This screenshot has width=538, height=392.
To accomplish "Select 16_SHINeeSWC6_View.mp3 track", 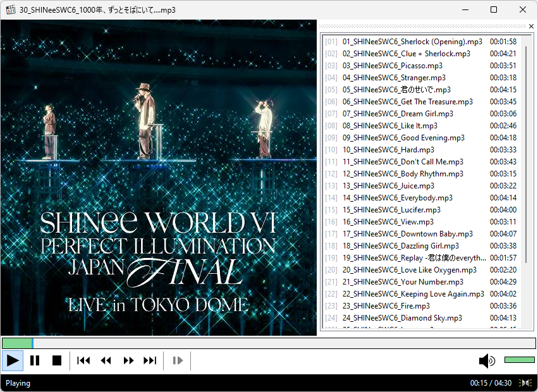I will pyautogui.click(x=421, y=222).
